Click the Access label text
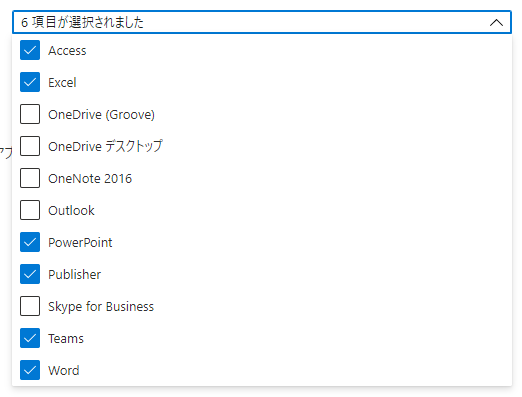Image resolution: width=522 pixels, height=397 pixels. tap(67, 51)
